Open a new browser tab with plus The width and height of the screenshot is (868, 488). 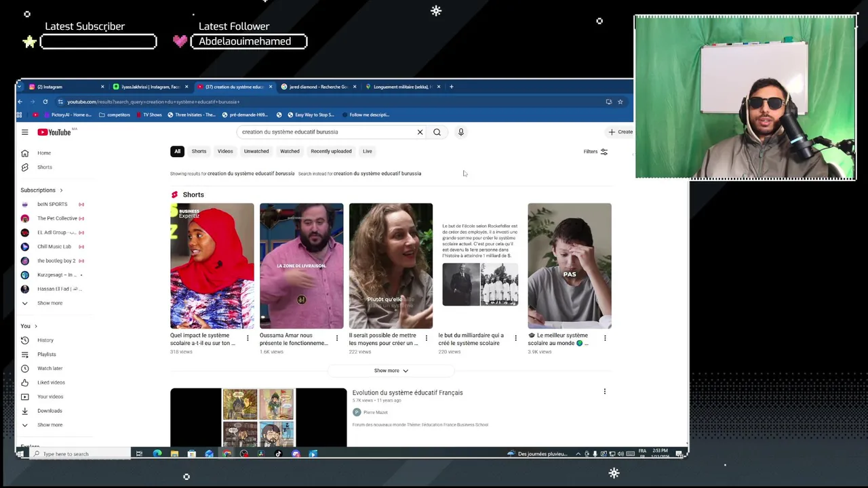452,87
